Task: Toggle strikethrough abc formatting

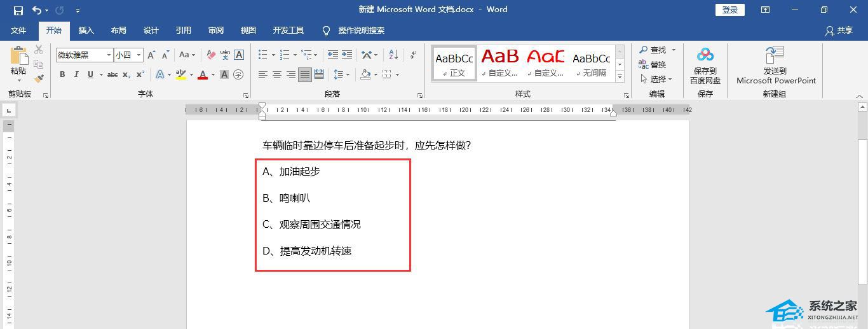Action: click(x=112, y=74)
